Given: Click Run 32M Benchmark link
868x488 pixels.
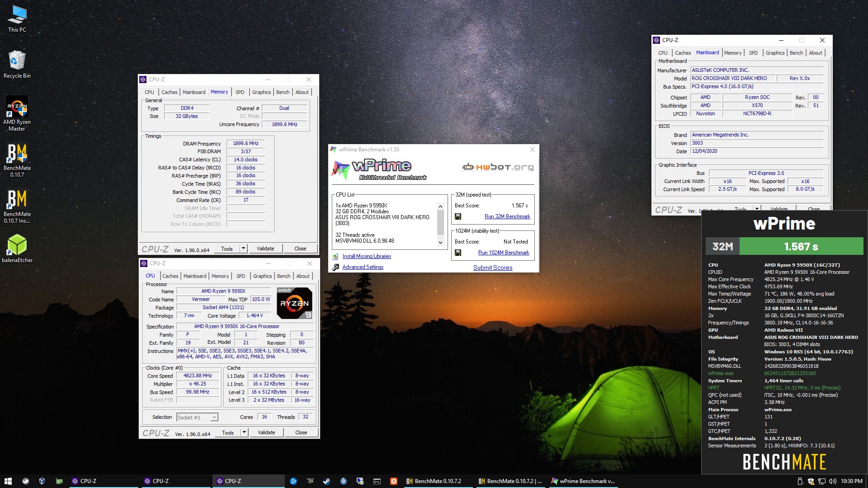Looking at the screenshot, I should tap(507, 216).
